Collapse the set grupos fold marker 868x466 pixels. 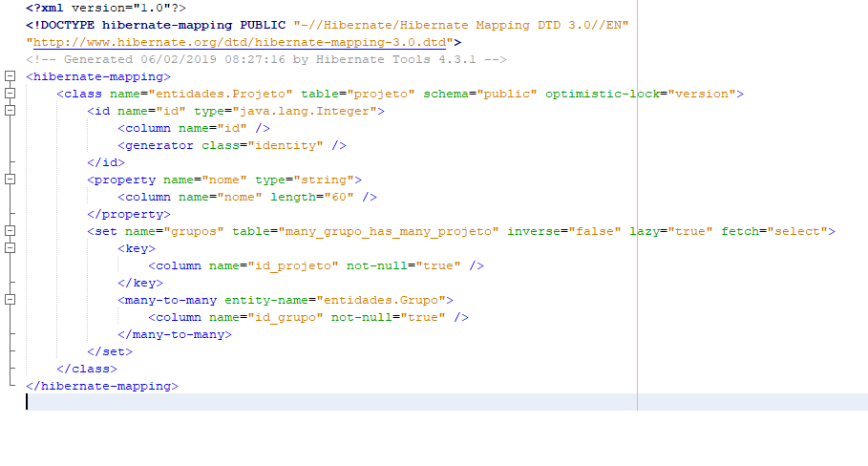10,231
